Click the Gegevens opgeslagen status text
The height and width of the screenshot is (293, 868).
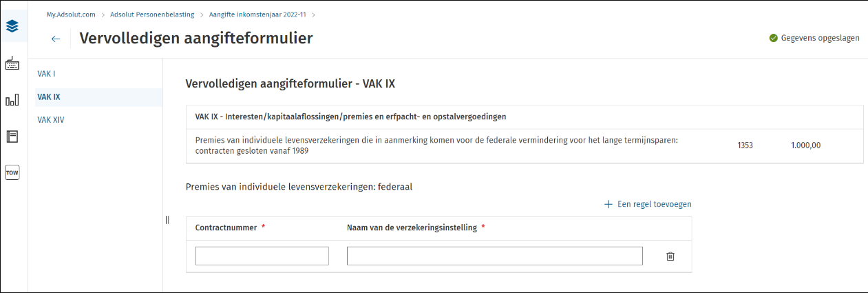820,39
